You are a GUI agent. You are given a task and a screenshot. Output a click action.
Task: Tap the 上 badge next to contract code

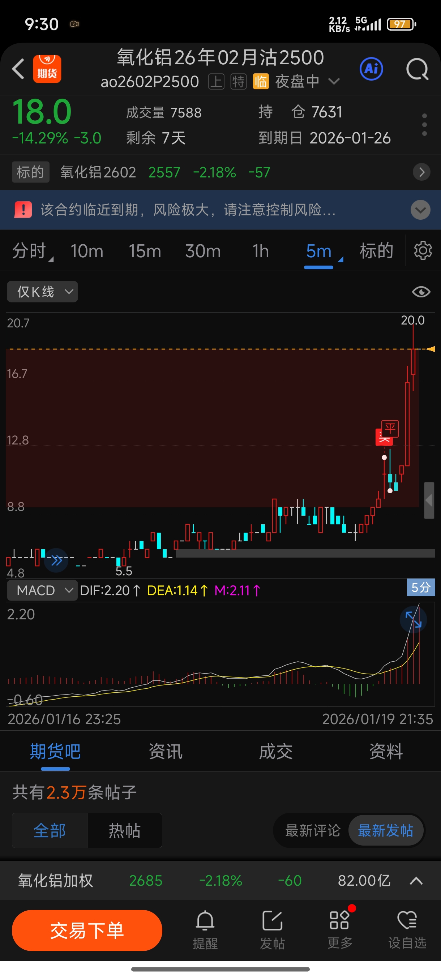pyautogui.click(x=216, y=82)
